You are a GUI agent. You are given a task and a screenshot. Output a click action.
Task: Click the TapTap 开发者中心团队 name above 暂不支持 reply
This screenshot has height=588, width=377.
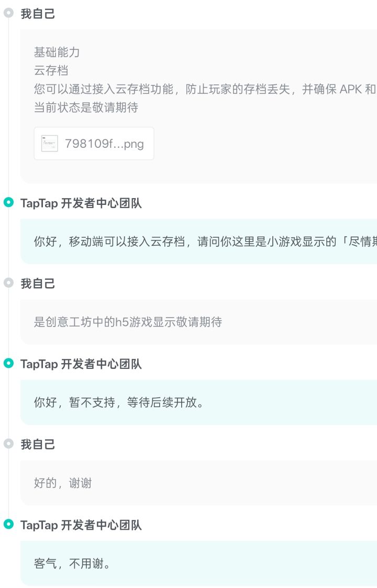81,364
